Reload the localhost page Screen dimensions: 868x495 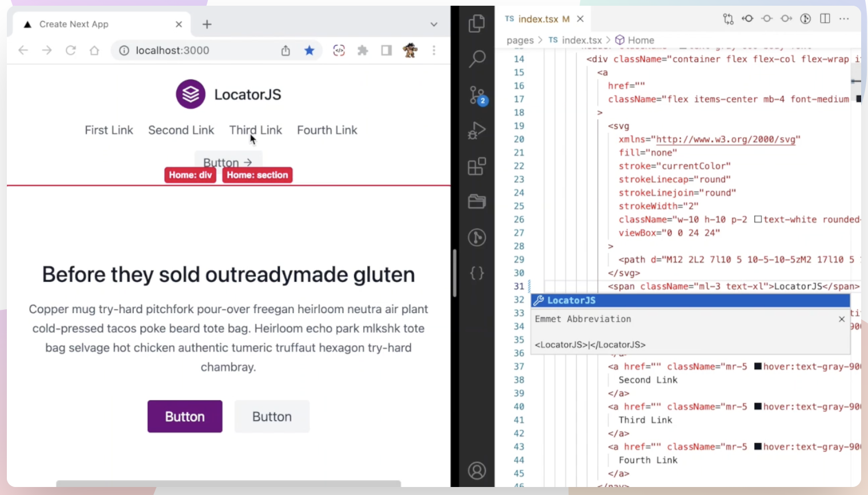click(71, 50)
